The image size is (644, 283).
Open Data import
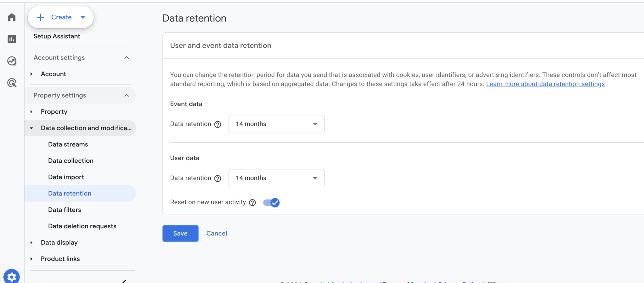coord(66,177)
